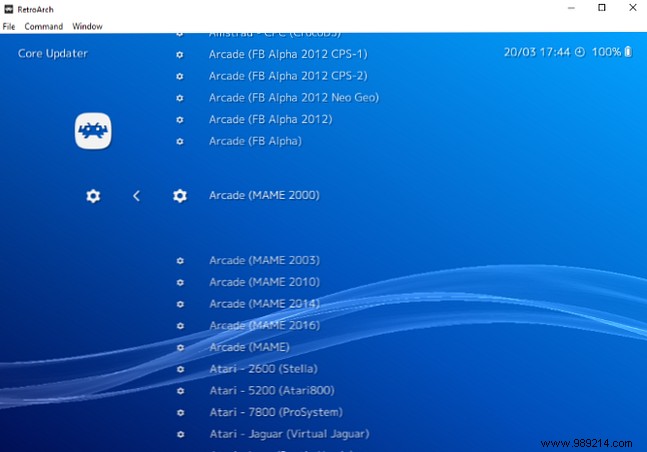This screenshot has height=452, width=647.
Task: Click gear icon beside Atari - 7800 (ProSystem)
Action: pos(180,412)
